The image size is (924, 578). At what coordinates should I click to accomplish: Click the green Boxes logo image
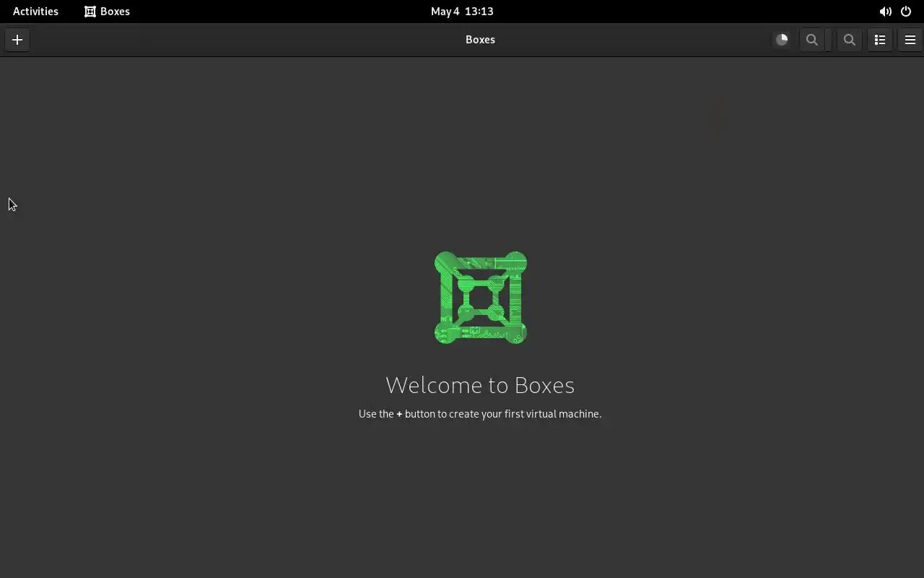click(x=480, y=298)
